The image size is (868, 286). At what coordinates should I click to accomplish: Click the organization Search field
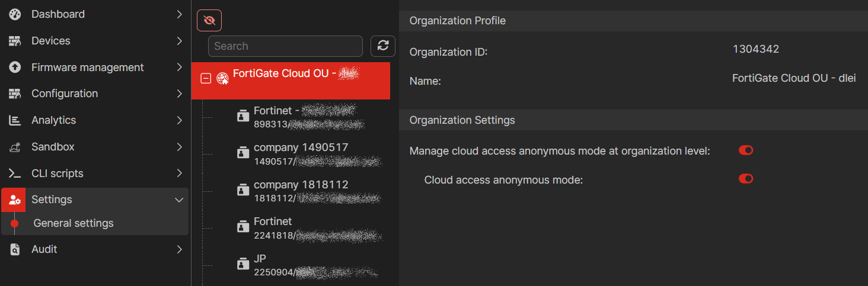[285, 46]
